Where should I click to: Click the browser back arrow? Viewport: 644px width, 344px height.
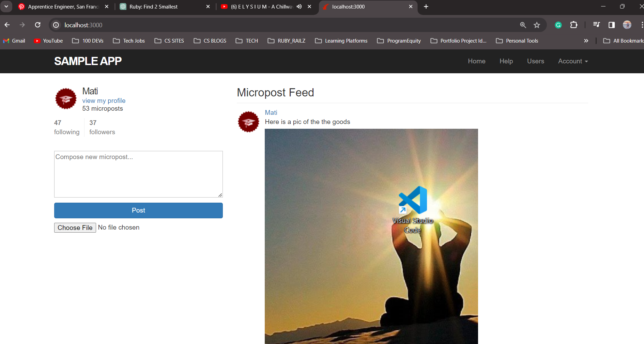click(7, 25)
